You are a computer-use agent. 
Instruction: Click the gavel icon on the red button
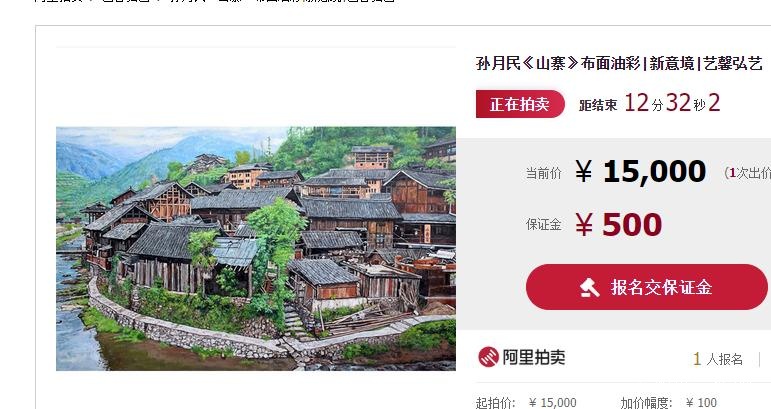(590, 288)
